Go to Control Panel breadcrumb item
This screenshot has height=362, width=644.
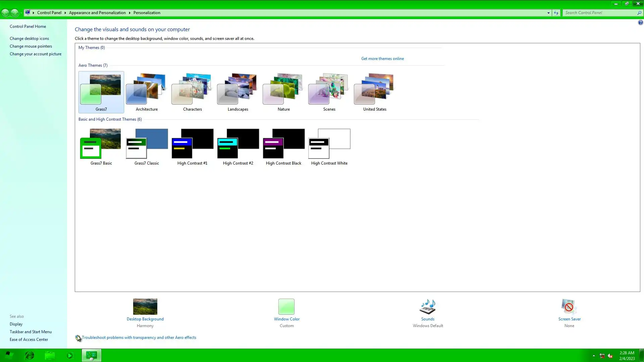tap(49, 13)
